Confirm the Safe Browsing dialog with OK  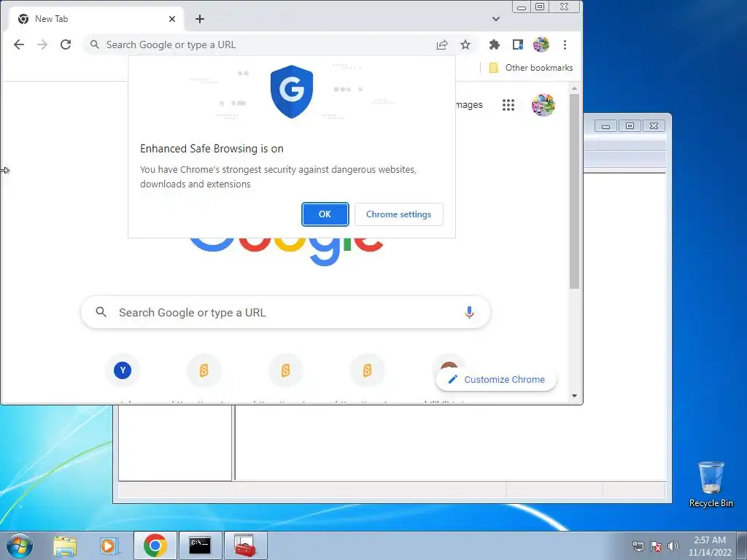(x=325, y=214)
